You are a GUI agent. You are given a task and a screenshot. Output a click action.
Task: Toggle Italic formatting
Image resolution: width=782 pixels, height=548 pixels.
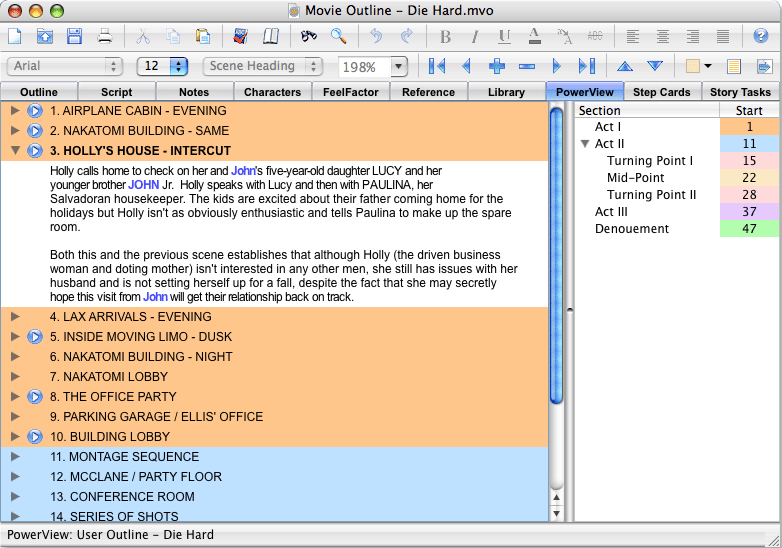coord(475,37)
